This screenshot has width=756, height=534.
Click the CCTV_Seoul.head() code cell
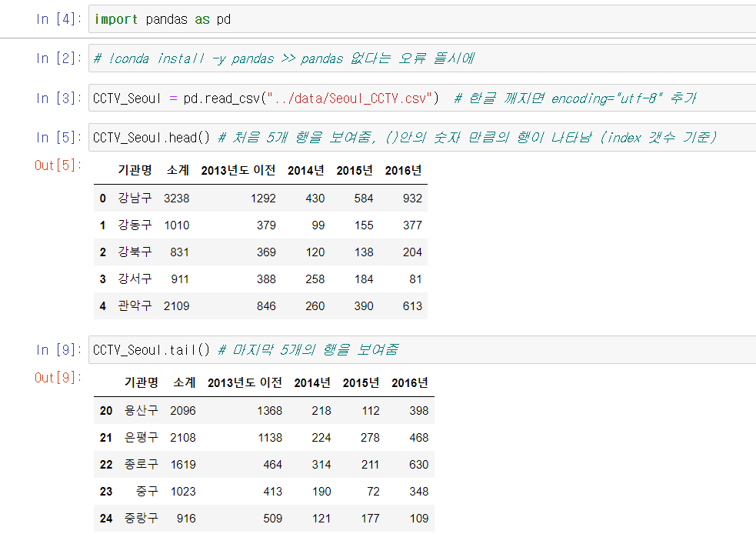[422, 138]
